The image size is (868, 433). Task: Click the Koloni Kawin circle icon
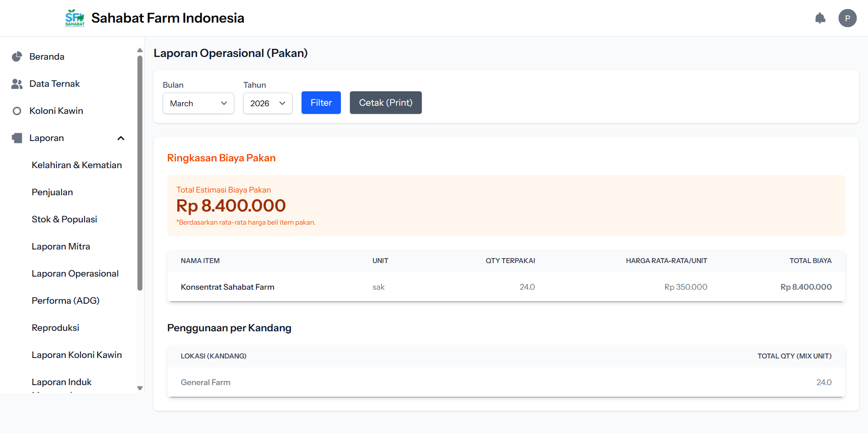[x=17, y=111]
